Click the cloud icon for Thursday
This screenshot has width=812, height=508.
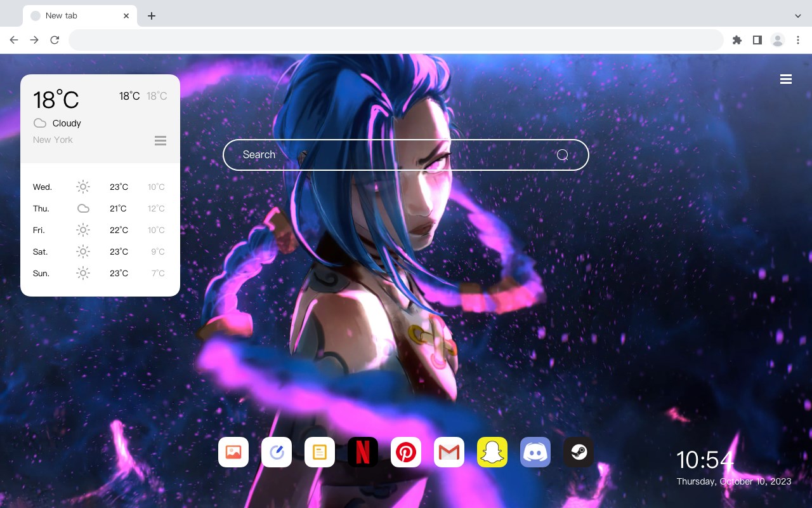pyautogui.click(x=83, y=208)
